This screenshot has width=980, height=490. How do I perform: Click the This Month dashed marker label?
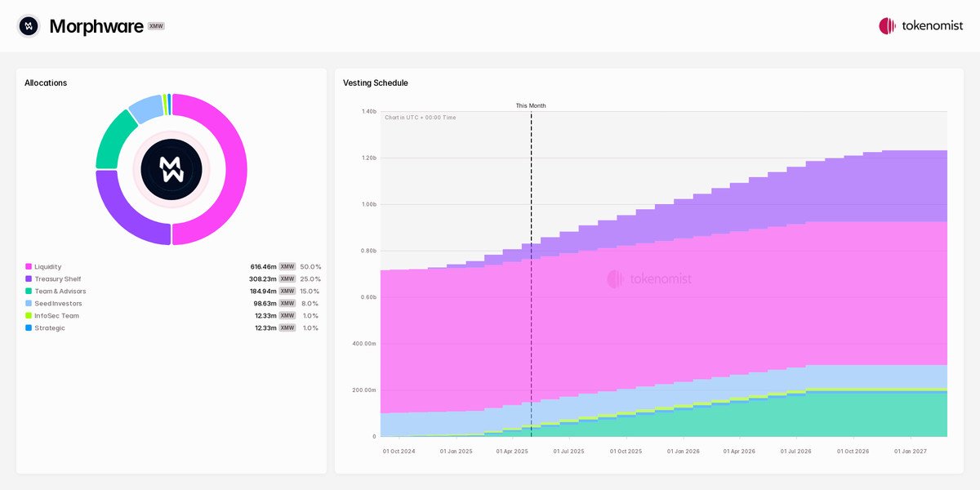531,105
